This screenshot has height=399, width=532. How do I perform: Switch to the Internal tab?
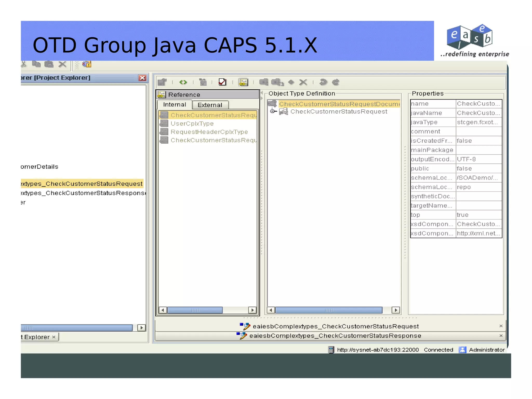point(175,104)
